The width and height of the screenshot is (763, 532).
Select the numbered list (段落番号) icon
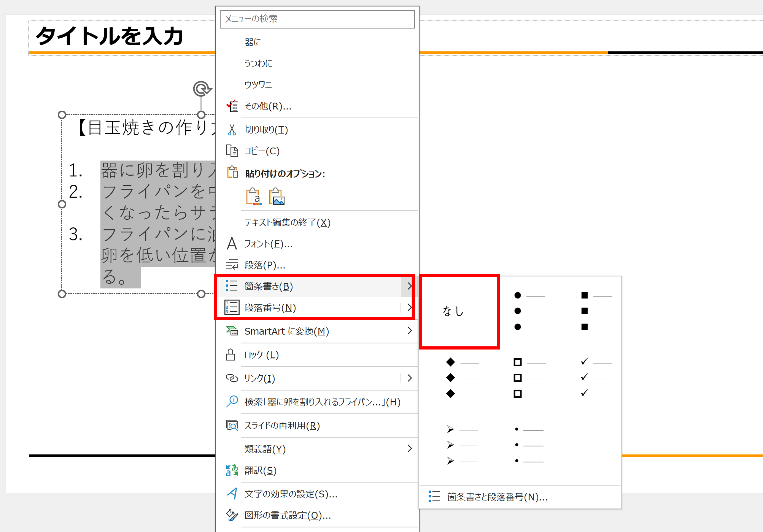coord(232,307)
